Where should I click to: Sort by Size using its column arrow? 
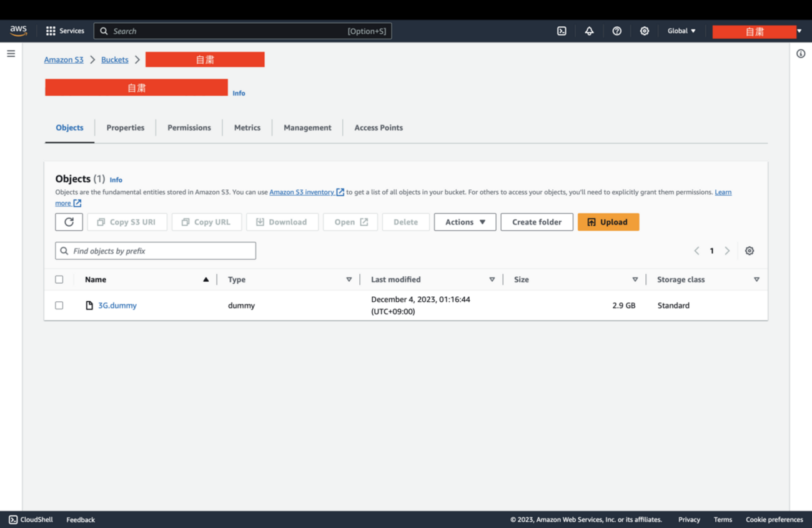pyautogui.click(x=635, y=279)
